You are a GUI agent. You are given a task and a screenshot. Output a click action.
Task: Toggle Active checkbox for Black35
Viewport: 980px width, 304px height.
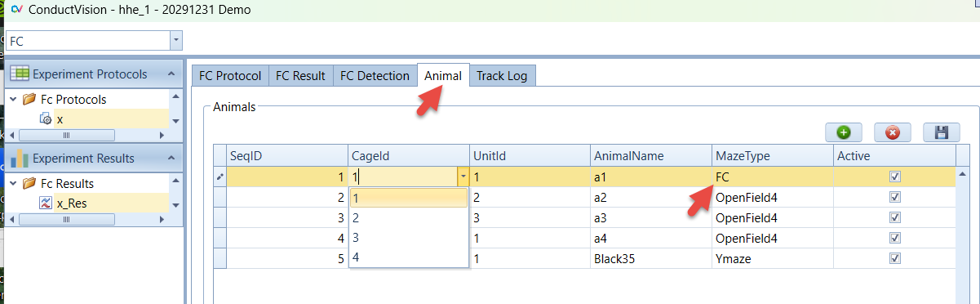(x=895, y=258)
